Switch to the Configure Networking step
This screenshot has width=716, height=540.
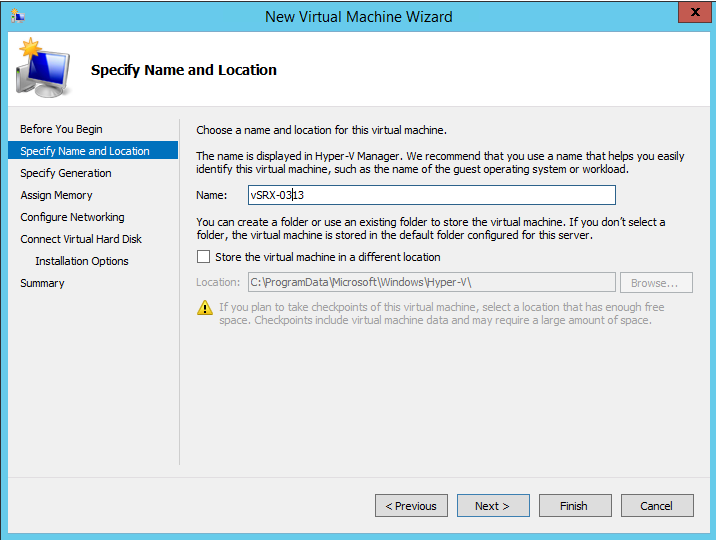point(72,217)
